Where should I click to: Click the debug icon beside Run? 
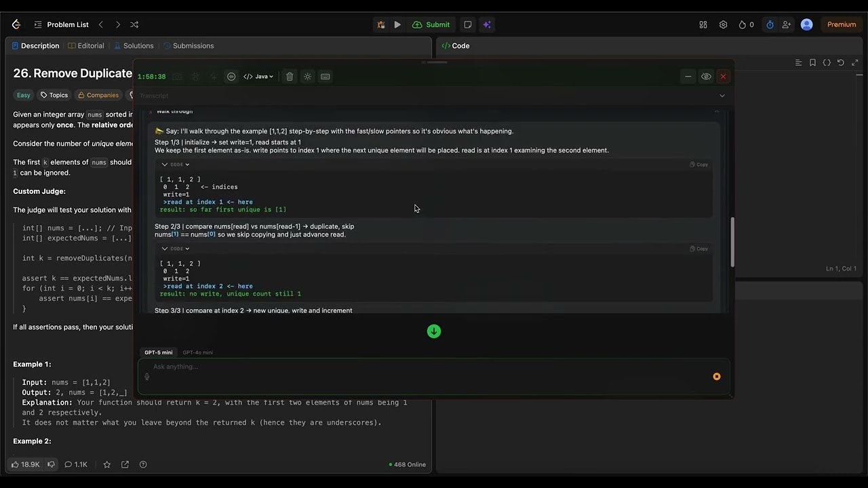coord(381,24)
